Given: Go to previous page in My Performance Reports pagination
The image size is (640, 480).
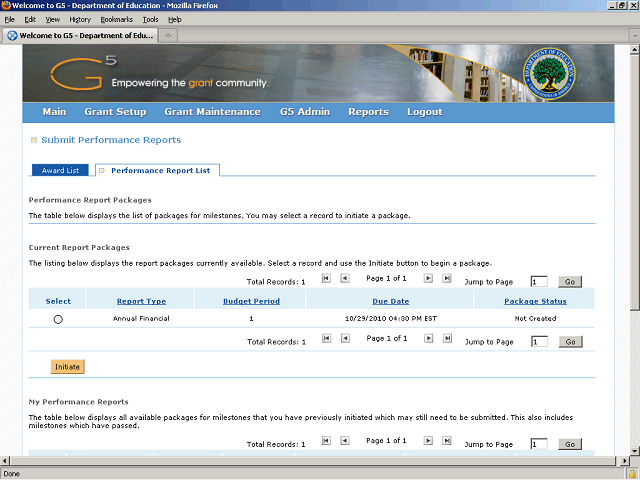Looking at the screenshot, I should tap(345, 441).
